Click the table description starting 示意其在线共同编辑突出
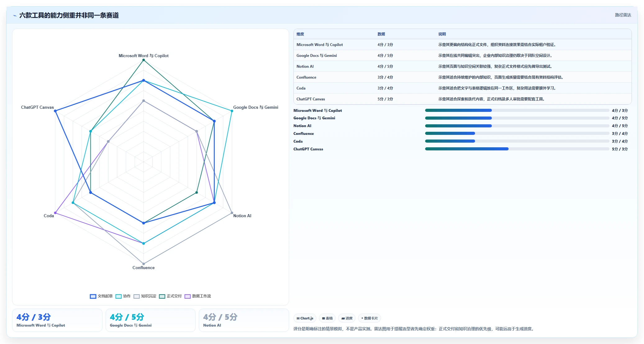The image size is (644, 344). (x=496, y=56)
